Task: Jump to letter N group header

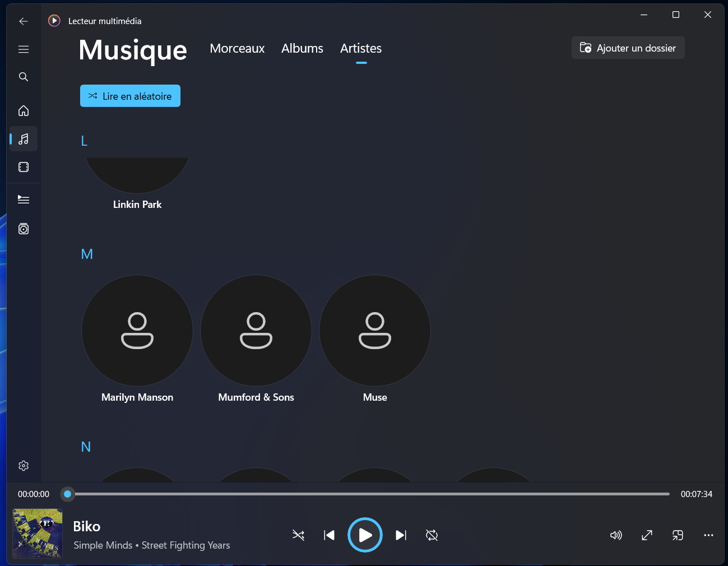Action: pyautogui.click(x=86, y=447)
